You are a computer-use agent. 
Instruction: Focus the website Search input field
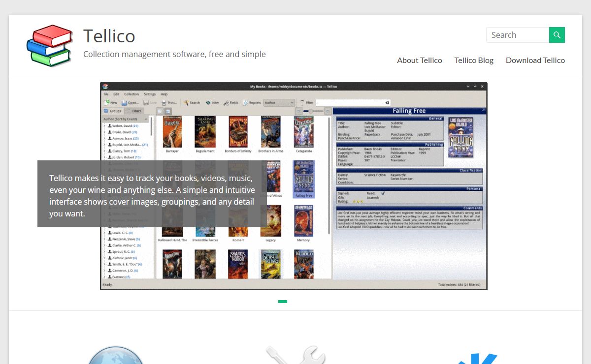point(518,35)
